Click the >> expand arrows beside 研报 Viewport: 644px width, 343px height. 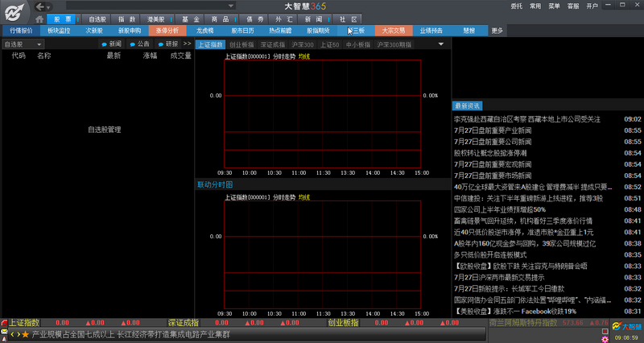click(x=188, y=43)
